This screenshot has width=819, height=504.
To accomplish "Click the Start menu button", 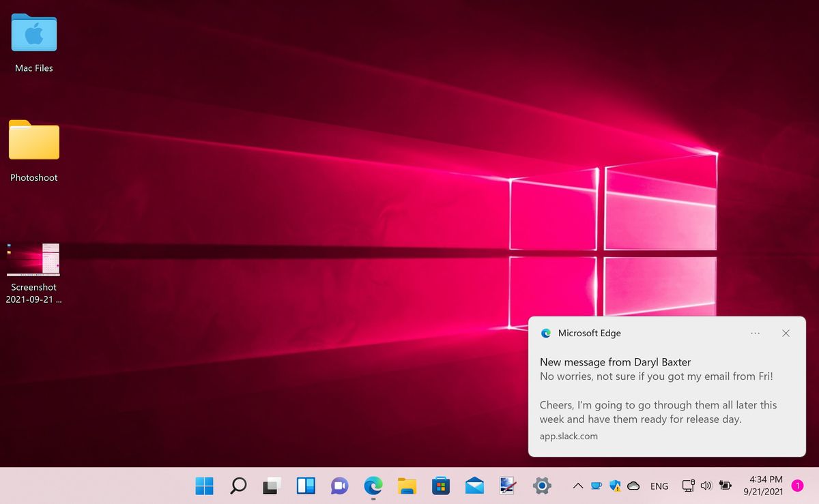I will click(203, 486).
